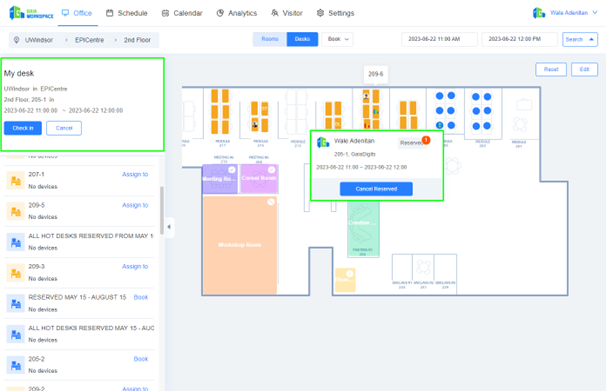Viewport: 606px width, 391px height.
Task: Open the Analytics tab
Action: 237,13
